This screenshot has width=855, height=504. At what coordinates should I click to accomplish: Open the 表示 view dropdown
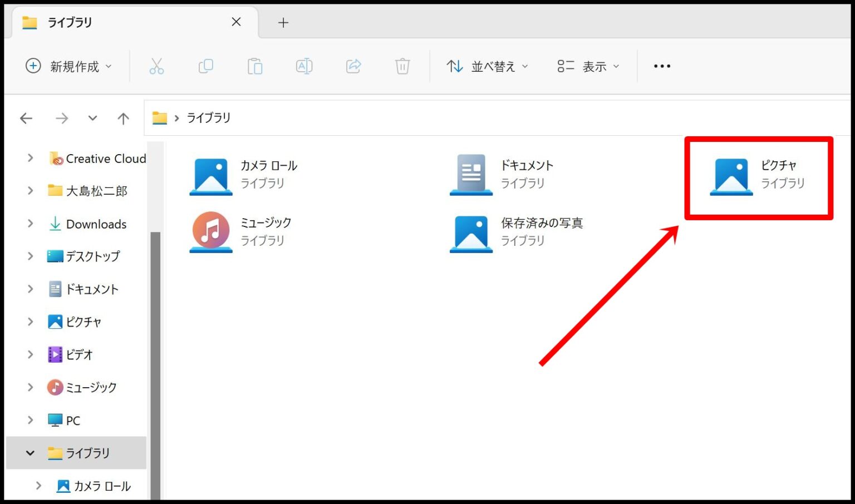(587, 66)
